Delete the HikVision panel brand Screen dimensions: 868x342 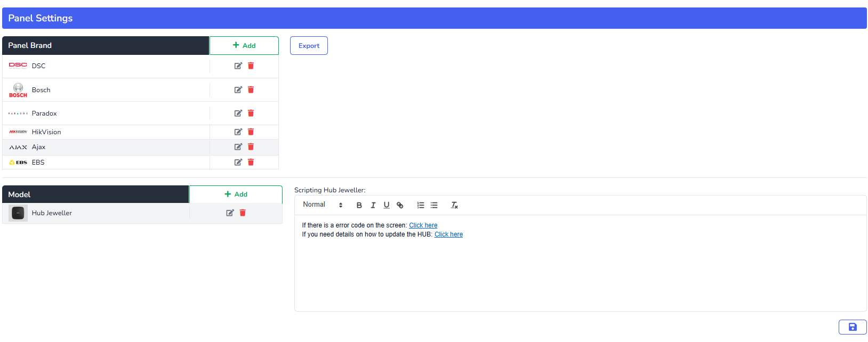click(251, 132)
